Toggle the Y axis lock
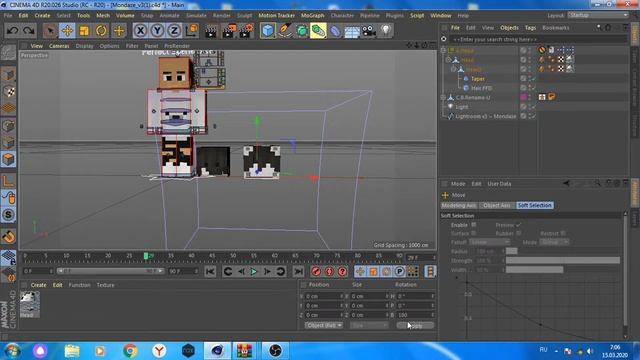 coord(157,31)
